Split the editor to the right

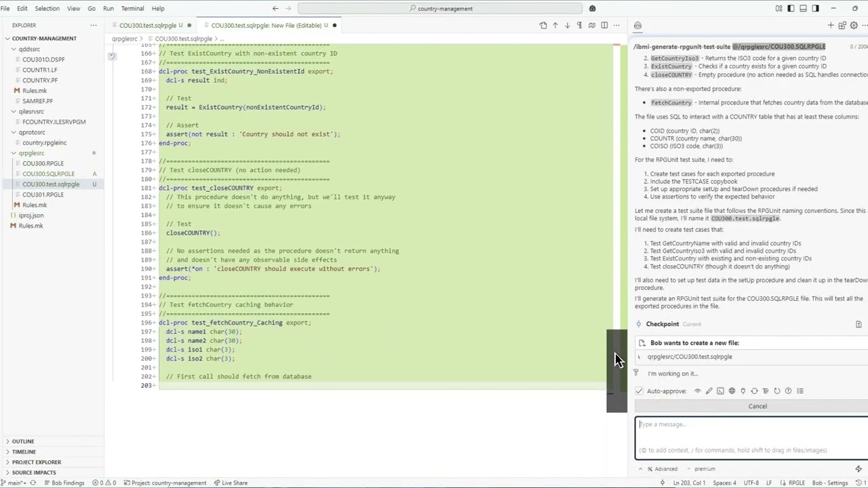[x=604, y=25]
